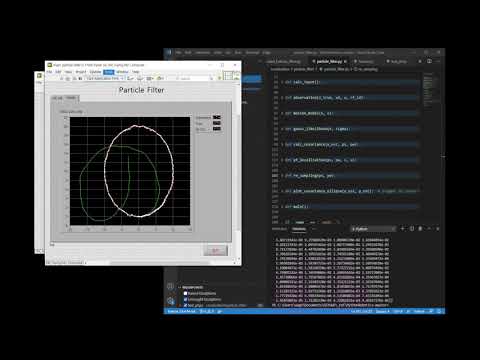Image resolution: width=480 pixels, height=360 pixels.
Task: Open notifications bell in VS Code status bar
Action: tap(439, 311)
